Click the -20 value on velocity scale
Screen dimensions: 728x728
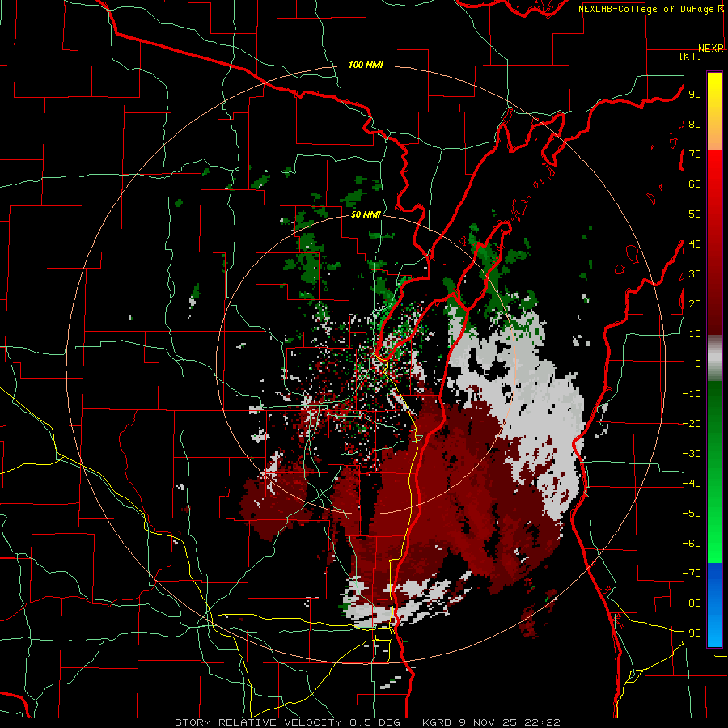point(692,423)
